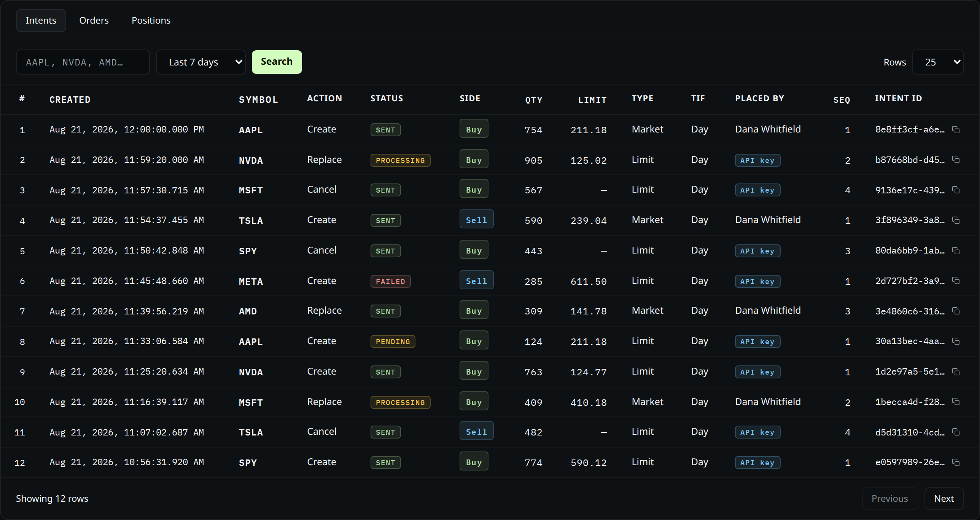The image size is (980, 520).
Task: Click quantity 754 in first row
Action: click(533, 130)
